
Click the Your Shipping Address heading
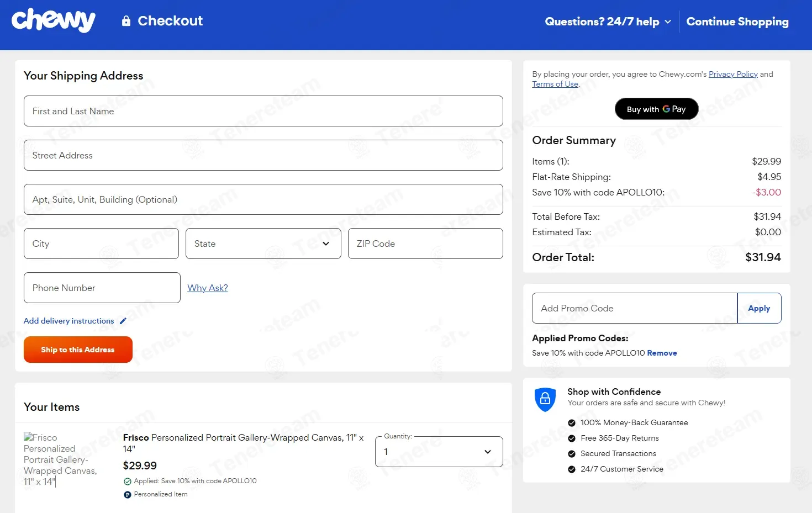click(83, 76)
